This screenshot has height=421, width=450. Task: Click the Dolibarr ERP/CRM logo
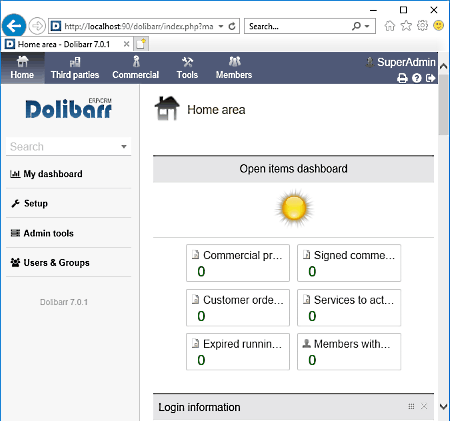pyautogui.click(x=69, y=108)
